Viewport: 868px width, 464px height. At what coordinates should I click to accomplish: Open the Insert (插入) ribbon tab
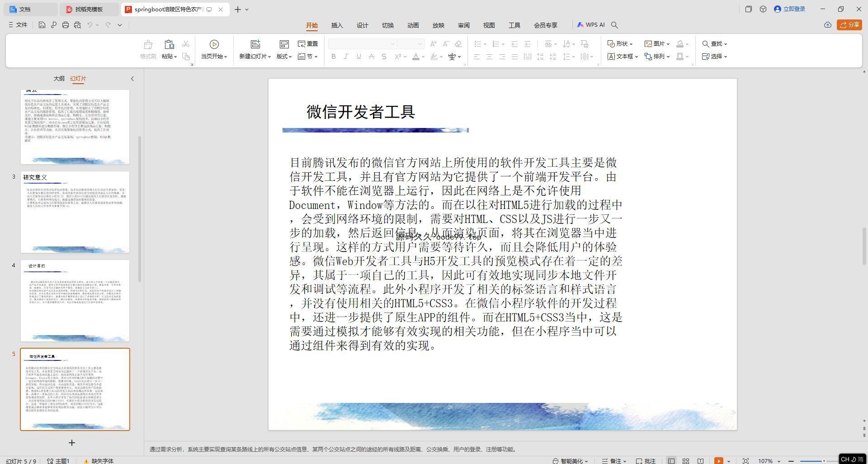pos(337,25)
